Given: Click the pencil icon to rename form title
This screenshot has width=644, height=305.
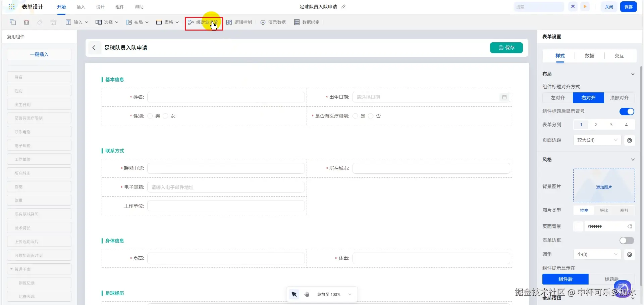Looking at the screenshot, I should [343, 7].
